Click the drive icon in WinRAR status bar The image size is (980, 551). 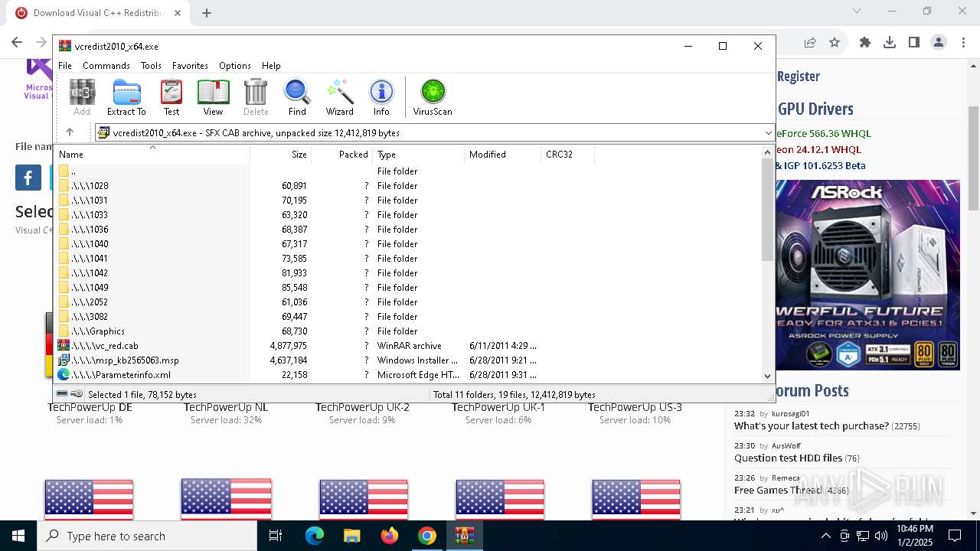63,394
